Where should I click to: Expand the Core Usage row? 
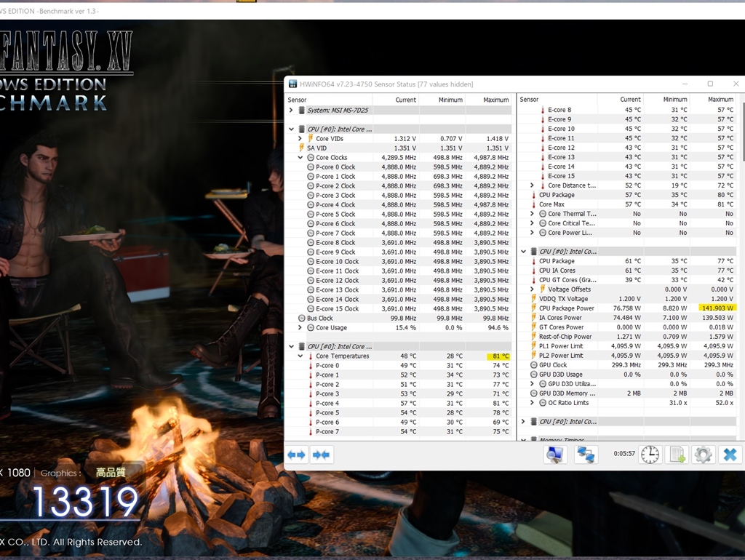pos(300,328)
